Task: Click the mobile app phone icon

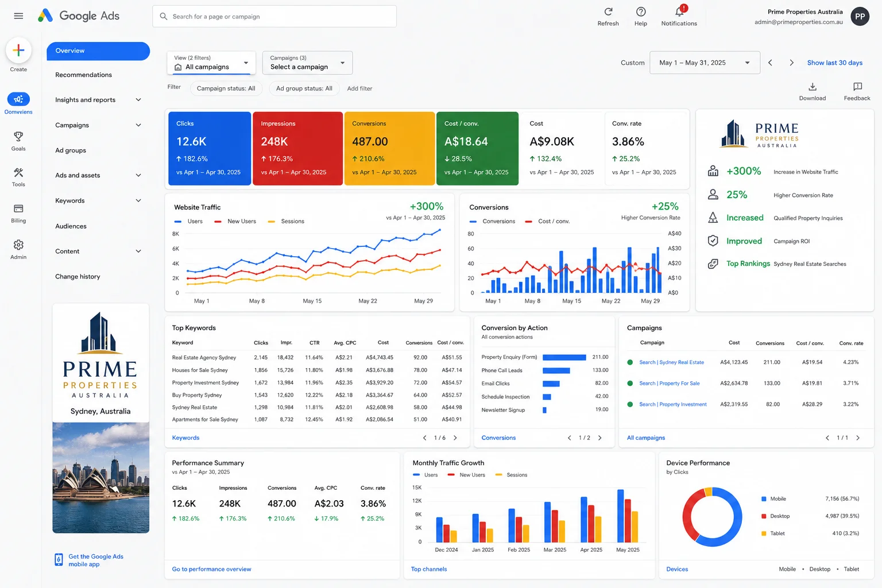Action: point(59,560)
